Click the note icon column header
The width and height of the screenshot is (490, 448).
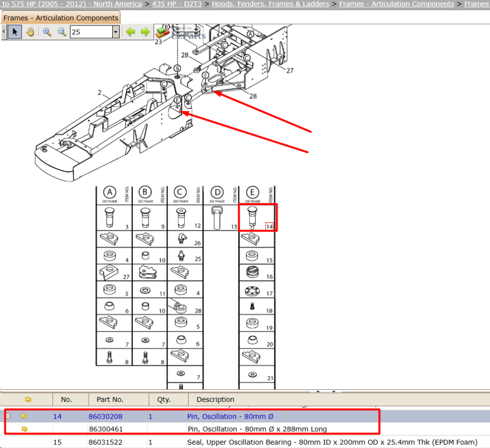point(28,400)
